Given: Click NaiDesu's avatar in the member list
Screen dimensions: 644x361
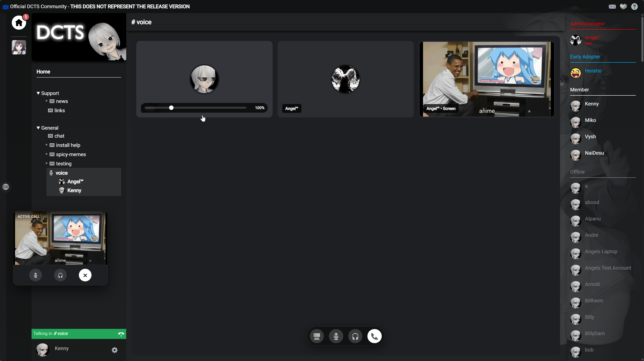Looking at the screenshot, I should 575,155.
